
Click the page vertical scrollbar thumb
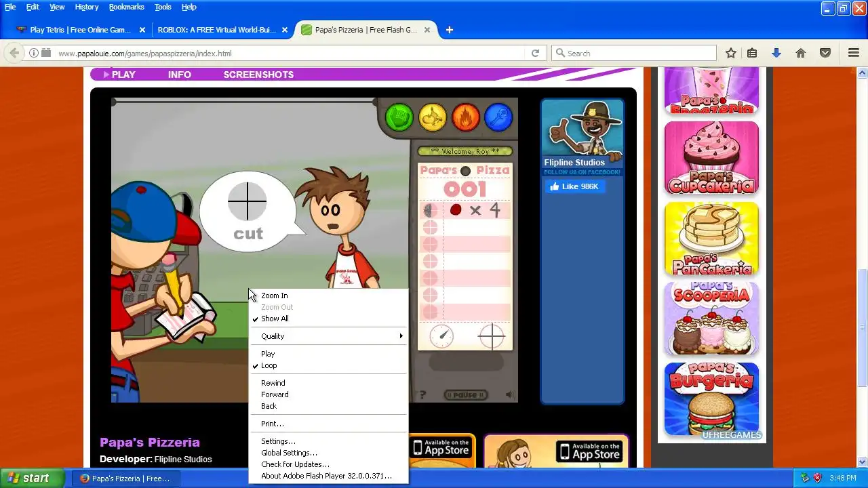[862, 329]
